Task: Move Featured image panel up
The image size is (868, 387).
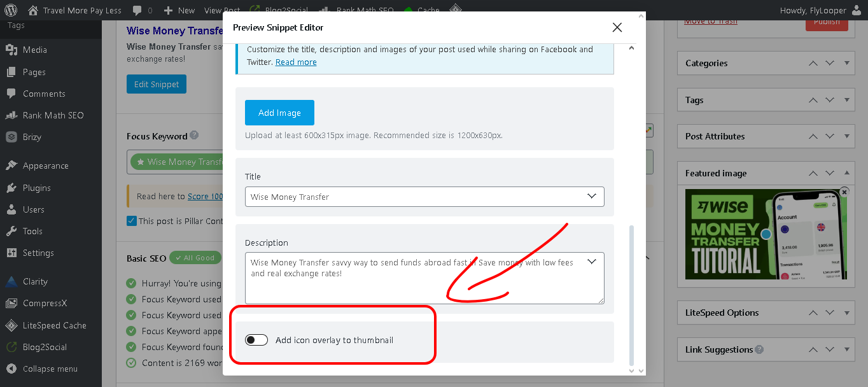Action: point(813,173)
